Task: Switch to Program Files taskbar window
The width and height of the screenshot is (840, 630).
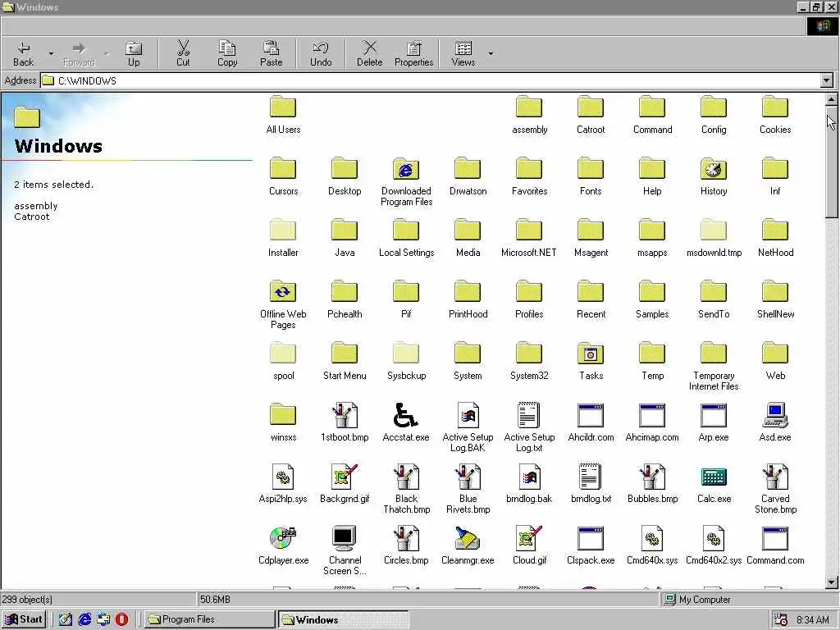Action: (x=209, y=619)
